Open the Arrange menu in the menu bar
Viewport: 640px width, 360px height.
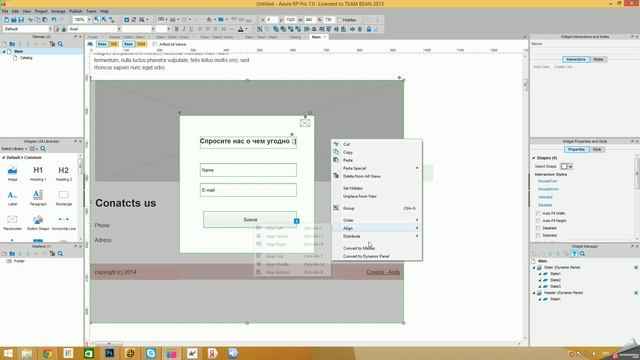(x=58, y=11)
